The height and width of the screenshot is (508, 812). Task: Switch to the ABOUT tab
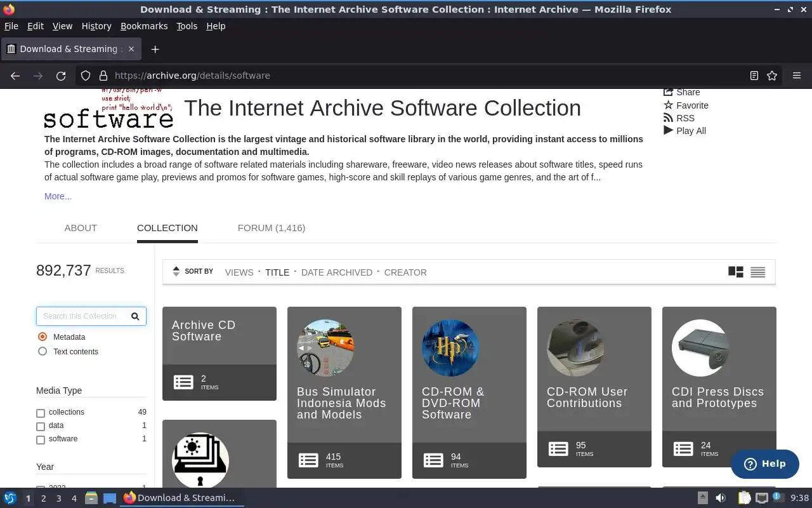[x=81, y=228]
